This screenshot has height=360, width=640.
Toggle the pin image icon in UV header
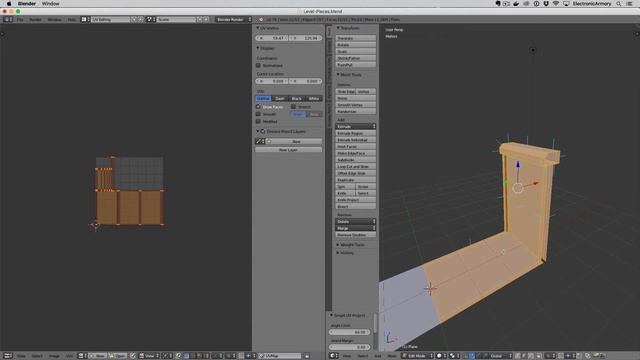(133, 356)
